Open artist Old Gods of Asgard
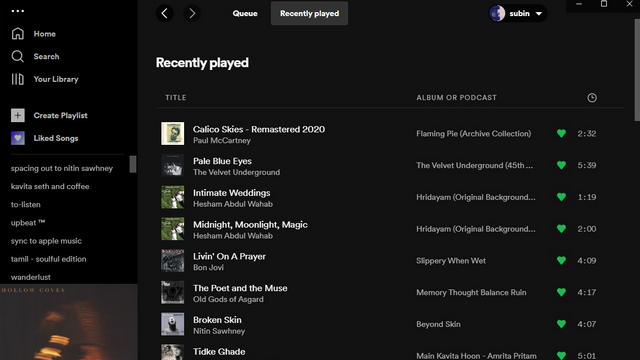This screenshot has width=640, height=360. [228, 300]
